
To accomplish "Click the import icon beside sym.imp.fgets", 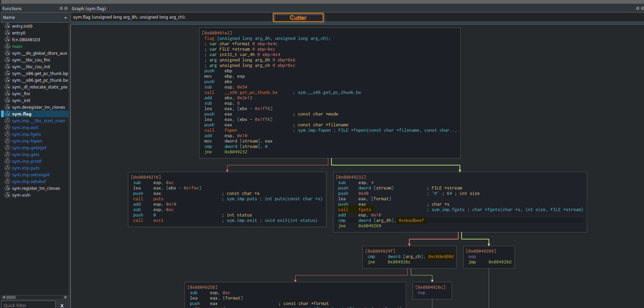I will [x=7, y=134].
